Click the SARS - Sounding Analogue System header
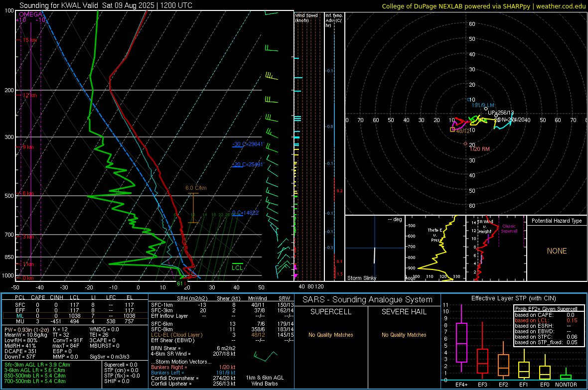 pyautogui.click(x=368, y=300)
